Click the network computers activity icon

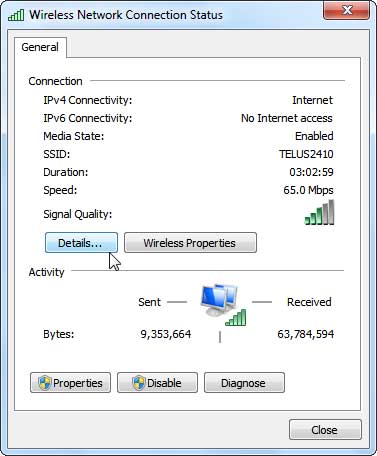[x=219, y=300]
